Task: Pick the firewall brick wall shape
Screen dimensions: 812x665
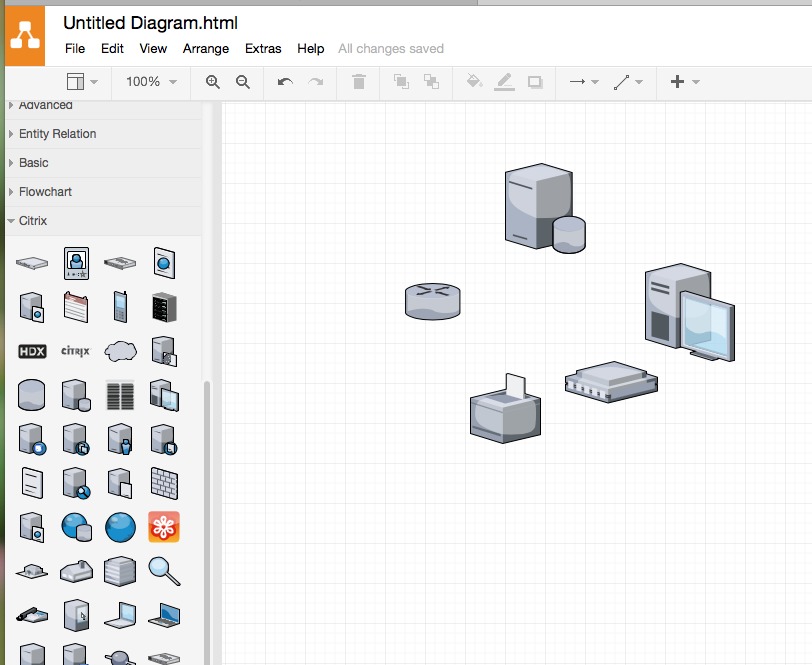Action: (164, 482)
